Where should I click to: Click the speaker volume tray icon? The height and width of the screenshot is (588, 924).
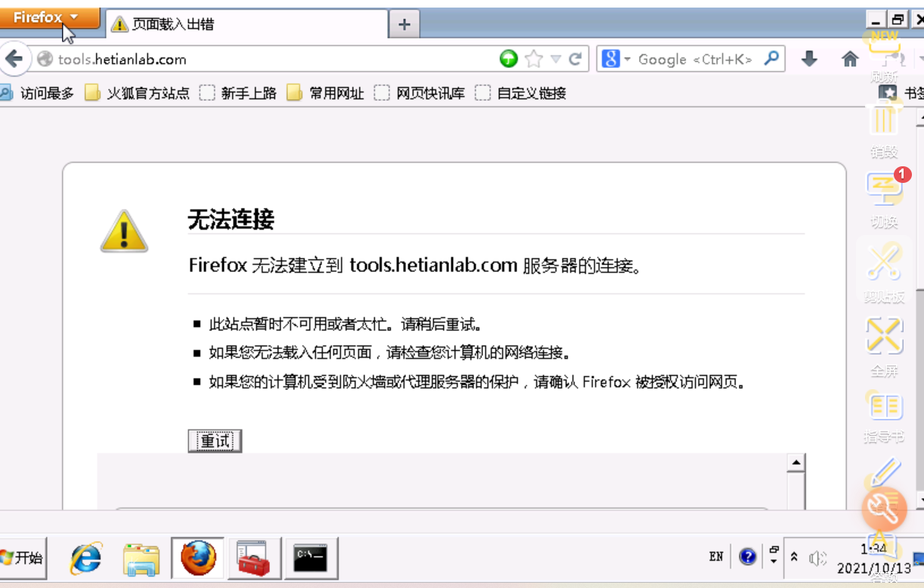[817, 559]
